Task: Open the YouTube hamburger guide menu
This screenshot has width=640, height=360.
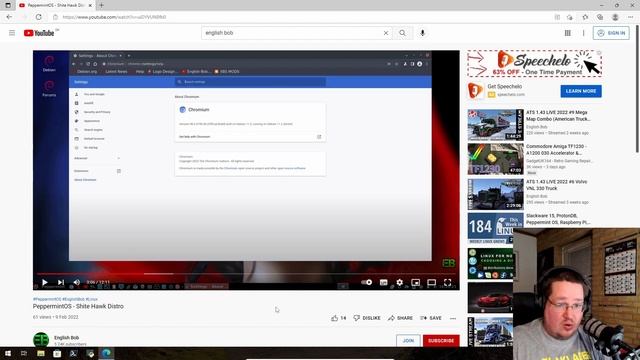Action: [x=12, y=33]
